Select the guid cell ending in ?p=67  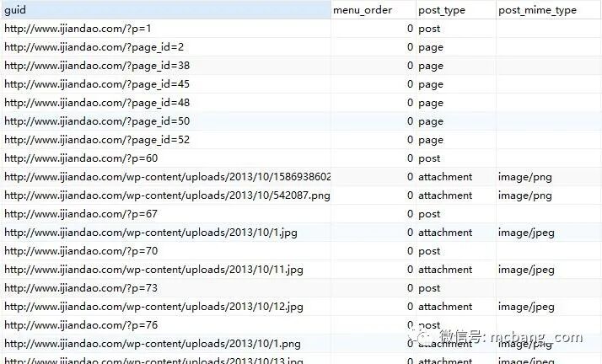tap(166, 214)
